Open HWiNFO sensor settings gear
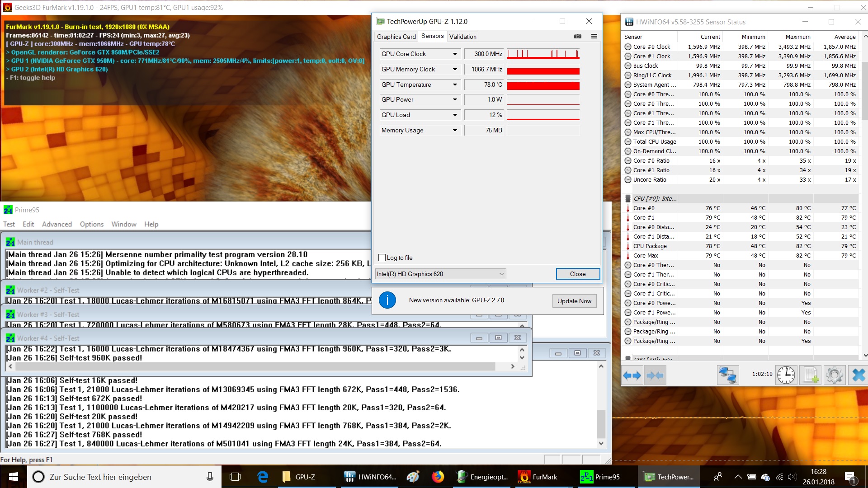This screenshot has height=488, width=868. pyautogui.click(x=834, y=375)
